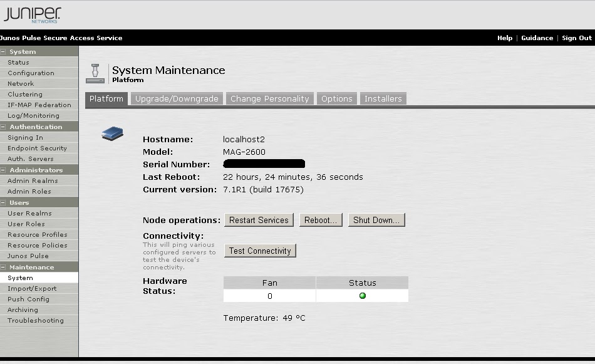This screenshot has width=595, height=364.
Task: Select the Installers tab
Action: 383,98
